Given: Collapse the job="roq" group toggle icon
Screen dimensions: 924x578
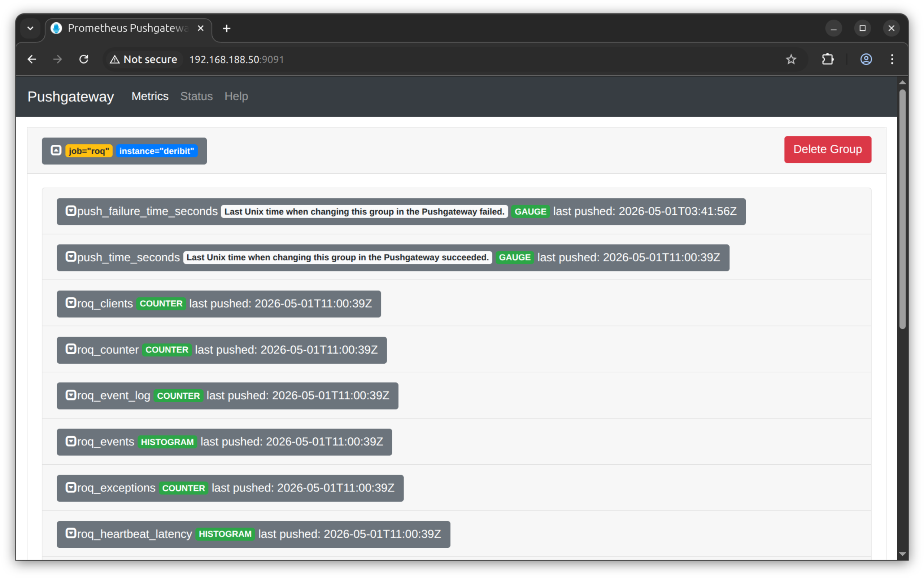Looking at the screenshot, I should [56, 150].
